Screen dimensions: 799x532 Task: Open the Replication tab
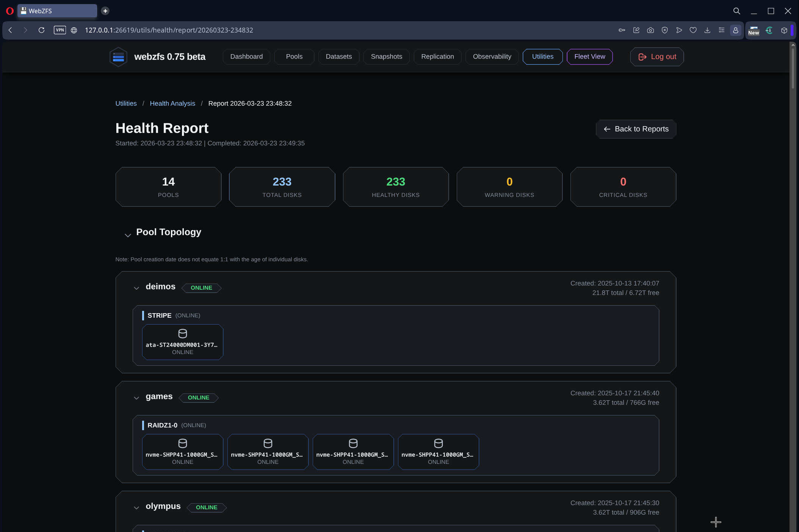pyautogui.click(x=438, y=57)
